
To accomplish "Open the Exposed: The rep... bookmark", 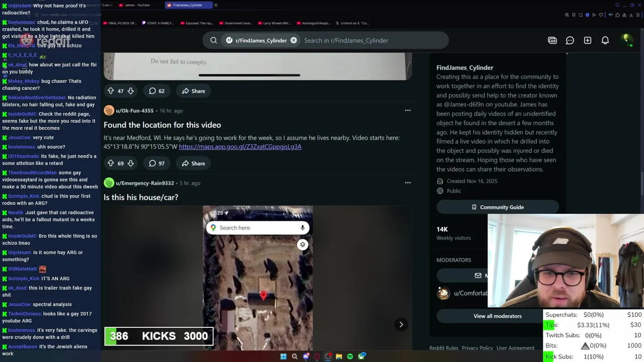I will [x=197, y=23].
